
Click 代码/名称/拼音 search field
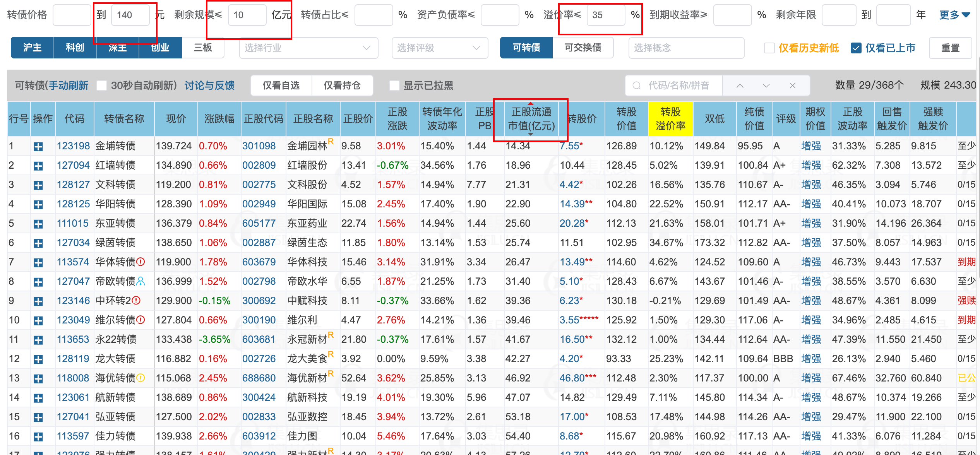coord(678,86)
